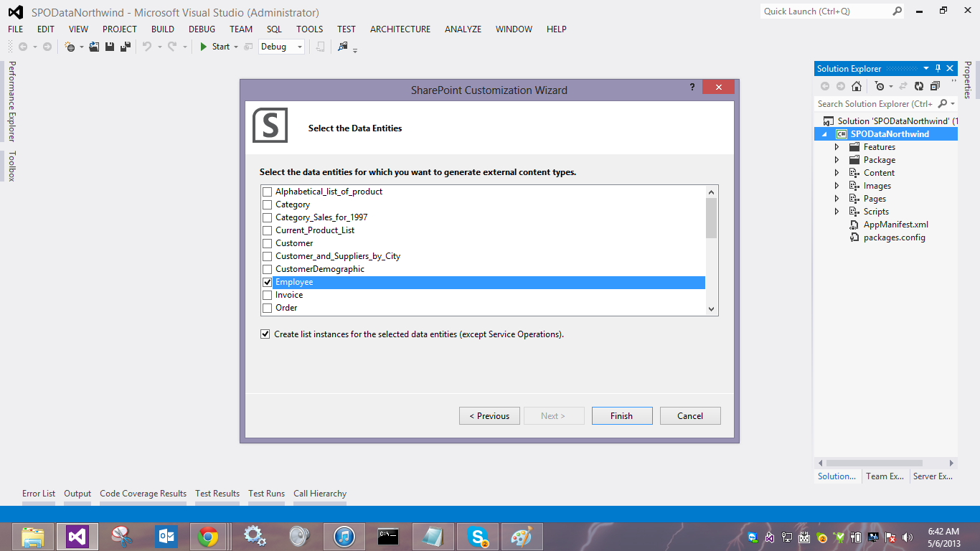Open the FILE menu
Viewport: 980px width, 551px height.
tap(16, 29)
